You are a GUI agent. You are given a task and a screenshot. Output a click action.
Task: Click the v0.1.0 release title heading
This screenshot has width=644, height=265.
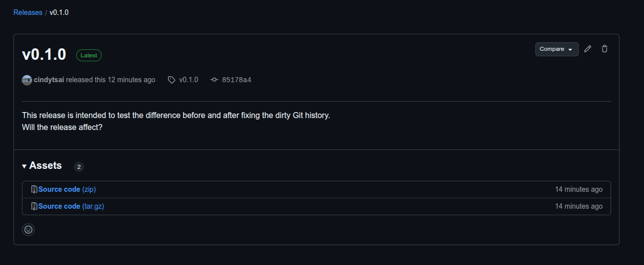44,54
